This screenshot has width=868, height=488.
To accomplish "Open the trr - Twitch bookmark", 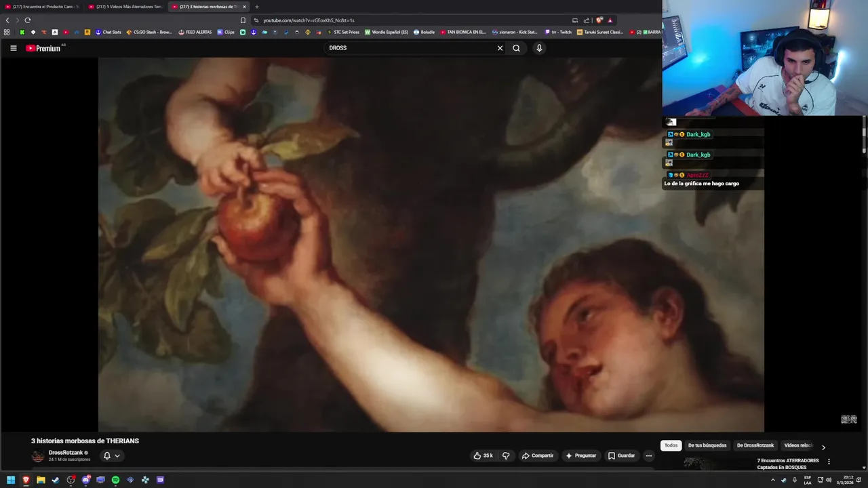I will [558, 32].
